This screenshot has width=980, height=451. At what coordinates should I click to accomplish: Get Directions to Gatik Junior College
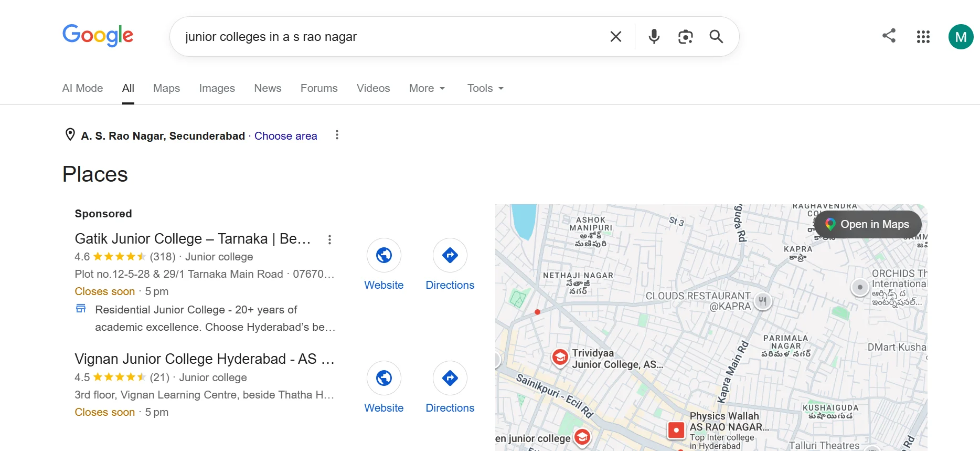pyautogui.click(x=450, y=265)
